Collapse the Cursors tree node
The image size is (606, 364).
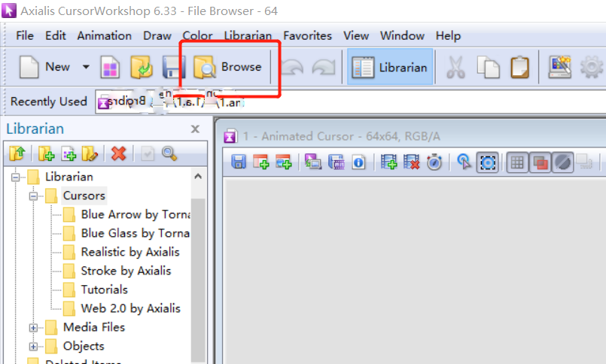tap(33, 196)
